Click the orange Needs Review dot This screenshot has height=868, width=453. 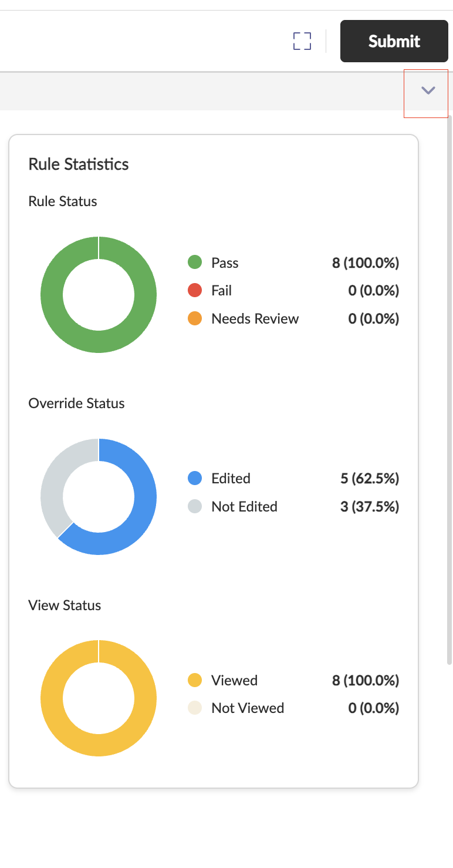click(x=194, y=318)
